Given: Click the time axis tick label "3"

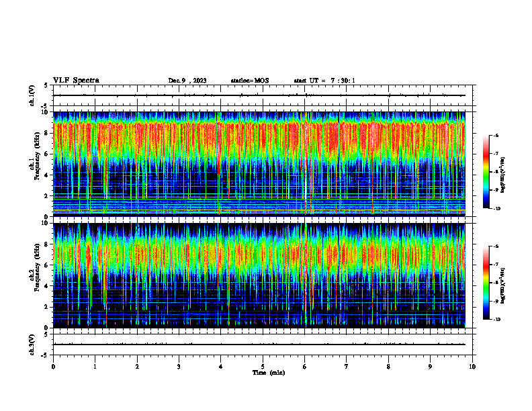Looking at the screenshot, I should pyautogui.click(x=179, y=367).
